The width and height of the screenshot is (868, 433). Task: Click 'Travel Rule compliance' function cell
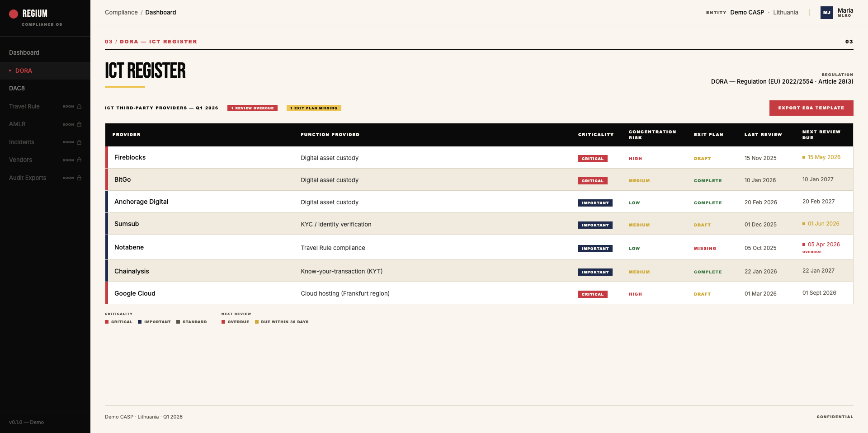[333, 248]
